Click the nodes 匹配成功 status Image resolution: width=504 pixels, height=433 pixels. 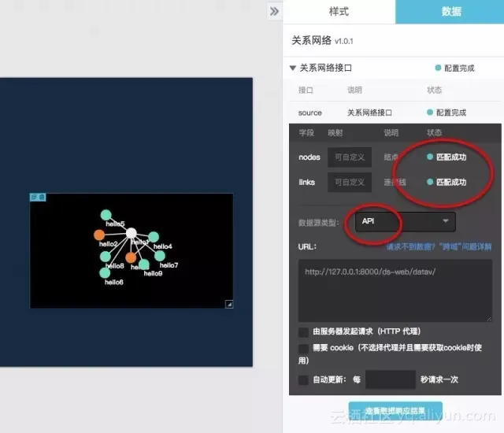[447, 157]
